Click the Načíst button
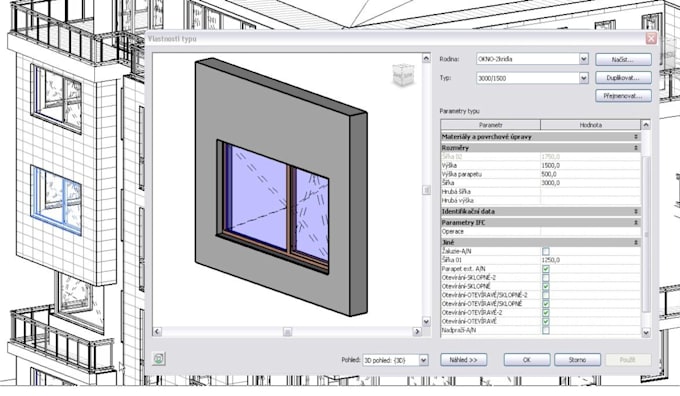 click(623, 59)
